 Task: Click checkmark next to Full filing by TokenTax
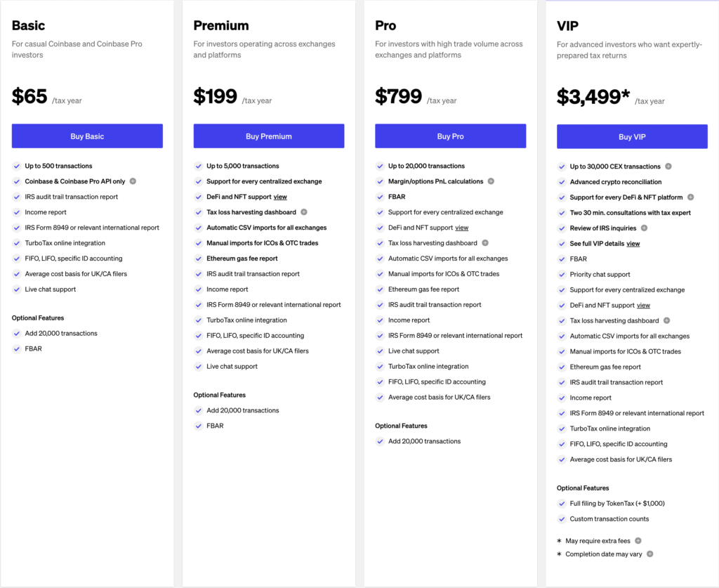[562, 504]
